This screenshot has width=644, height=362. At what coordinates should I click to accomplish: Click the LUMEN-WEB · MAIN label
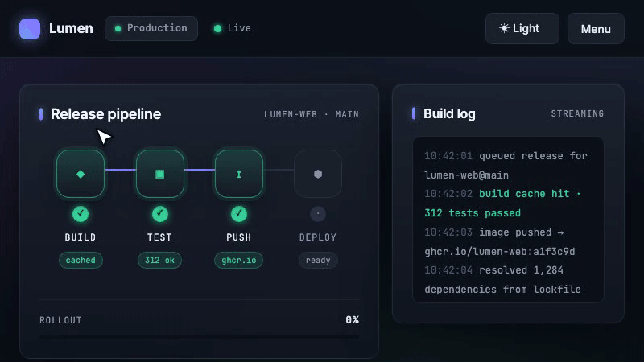312,114
